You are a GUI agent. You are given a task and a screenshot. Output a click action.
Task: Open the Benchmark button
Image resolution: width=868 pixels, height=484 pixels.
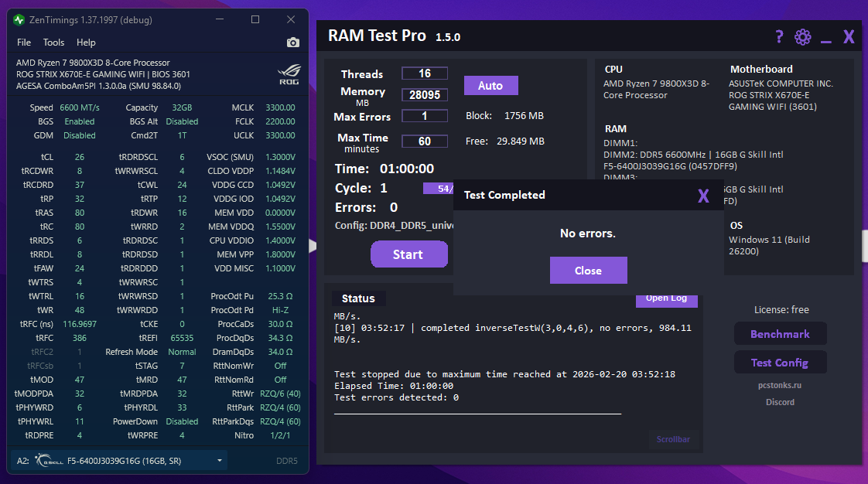pos(780,334)
